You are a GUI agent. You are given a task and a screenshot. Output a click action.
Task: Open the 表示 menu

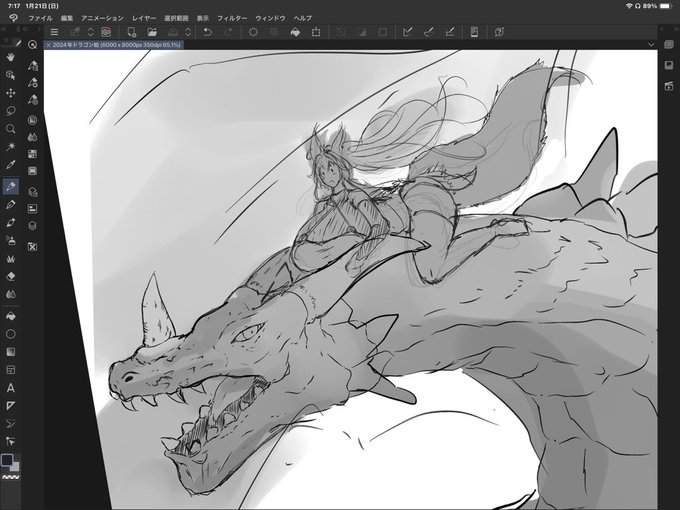point(203,18)
